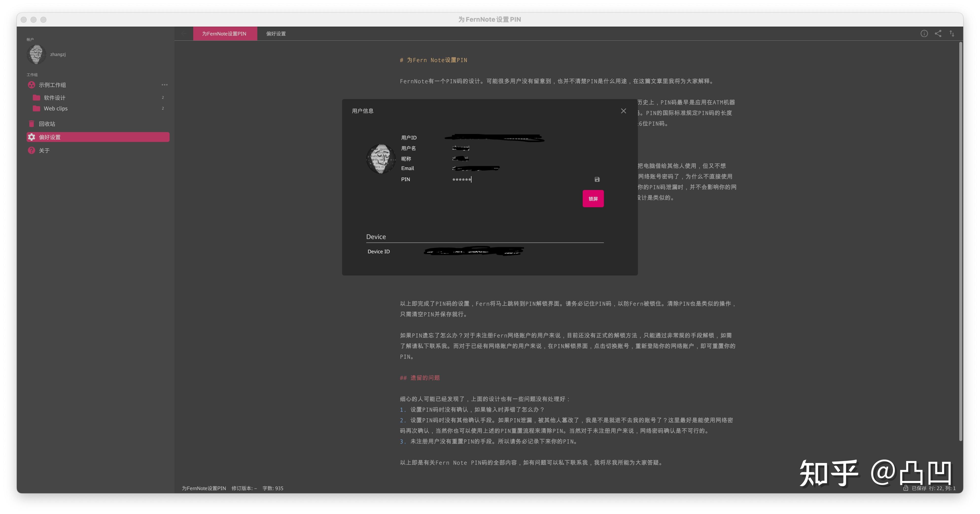The width and height of the screenshot is (980, 514).
Task: Select the Web clips folder
Action: coord(55,108)
